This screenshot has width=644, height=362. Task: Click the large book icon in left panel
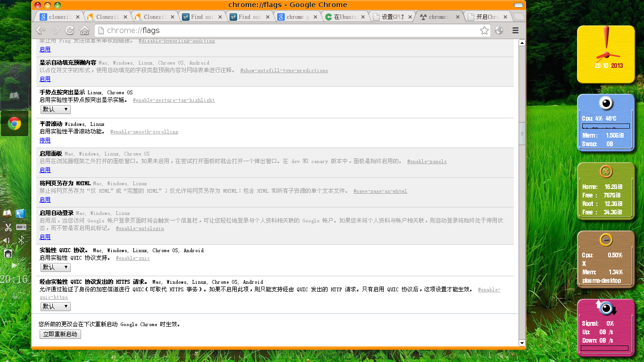click(14, 96)
